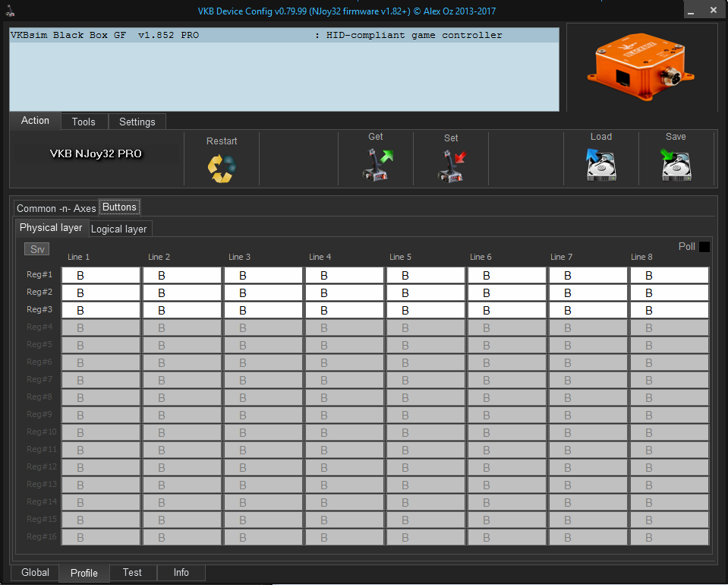Click the VKB NJoy32 PRO label
Viewport: 728px width, 585px height.
[x=96, y=153]
